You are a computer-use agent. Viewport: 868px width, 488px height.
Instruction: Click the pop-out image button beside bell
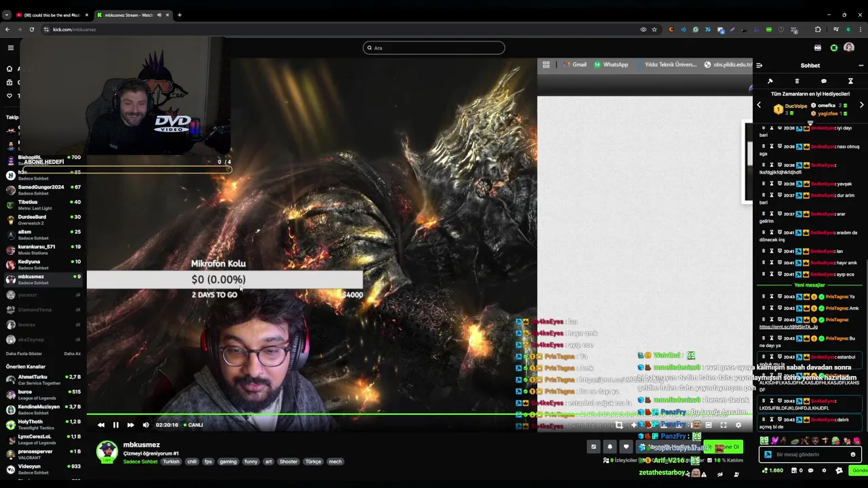click(593, 447)
